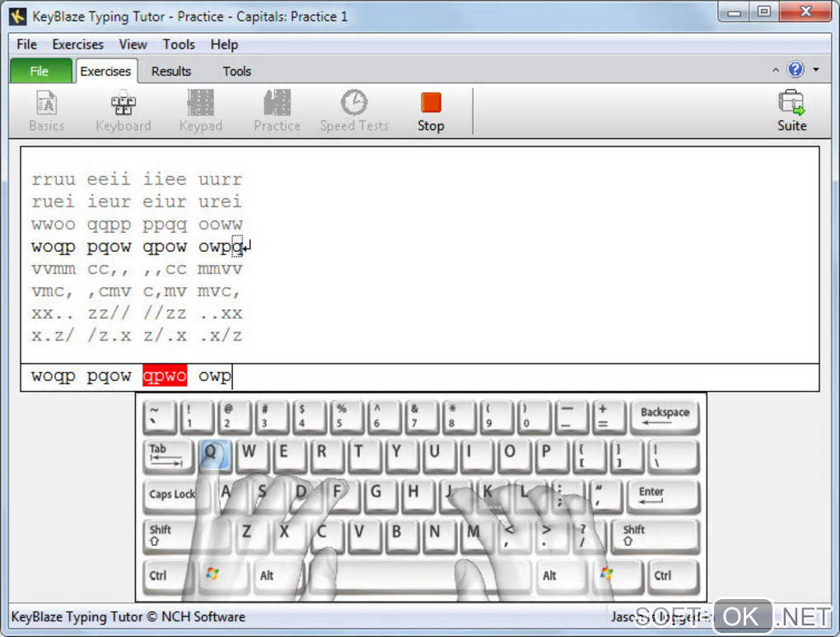Click the right Ctrl key

[x=674, y=576]
